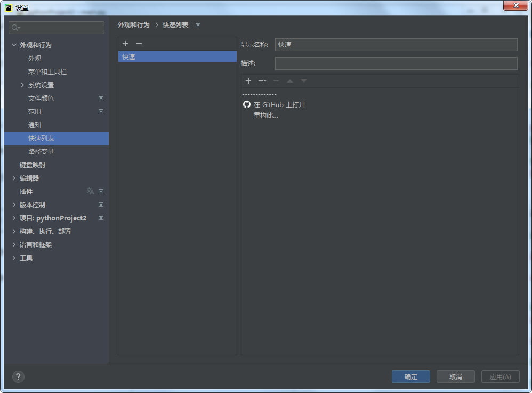Click the project-level icon on 文件颜色 row

pos(101,98)
